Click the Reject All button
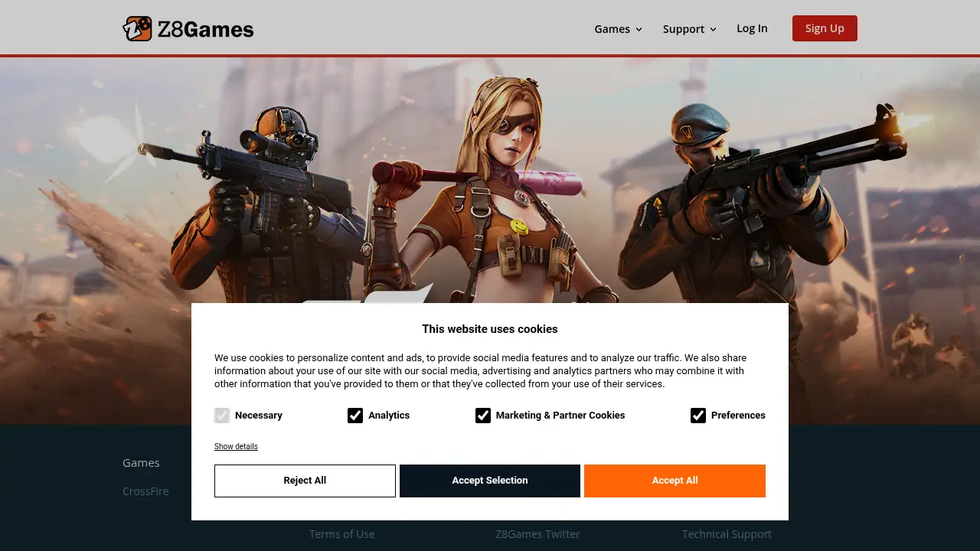 click(305, 481)
